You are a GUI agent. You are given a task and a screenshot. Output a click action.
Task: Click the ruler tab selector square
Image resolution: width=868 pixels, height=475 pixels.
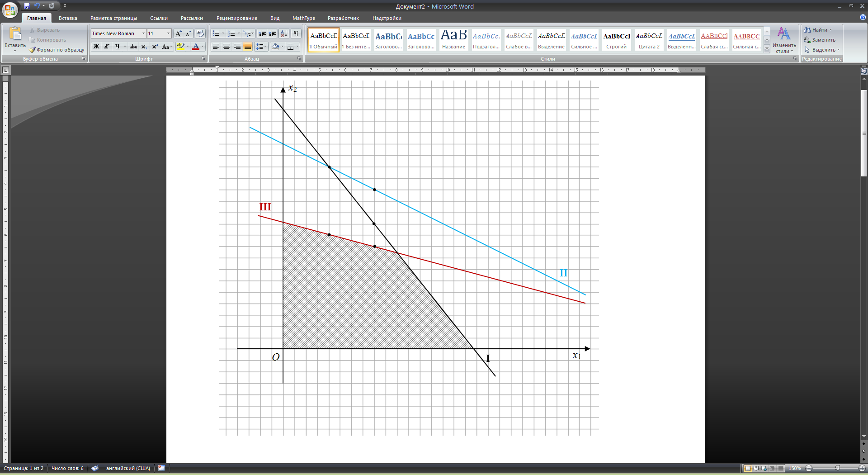[x=6, y=70]
